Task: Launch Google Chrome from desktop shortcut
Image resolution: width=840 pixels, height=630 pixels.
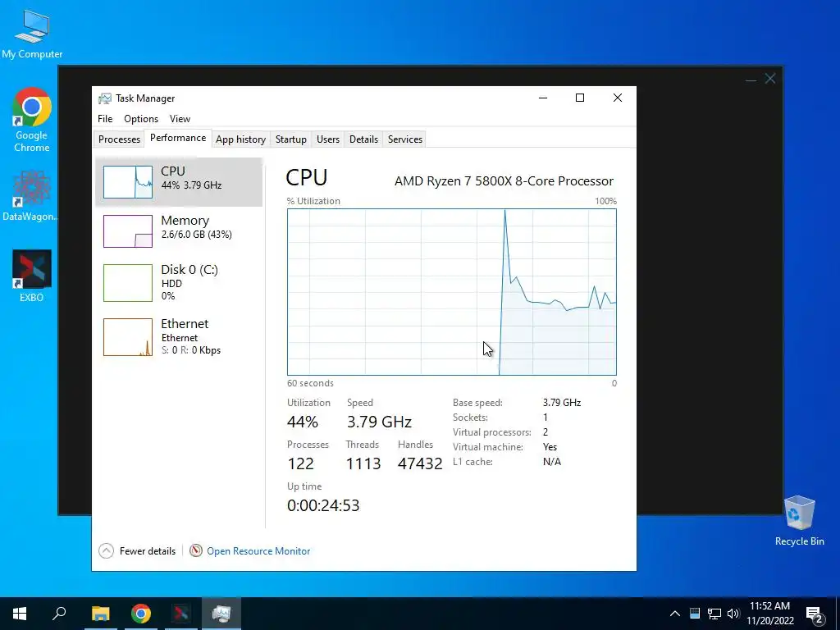Action: click(x=32, y=120)
